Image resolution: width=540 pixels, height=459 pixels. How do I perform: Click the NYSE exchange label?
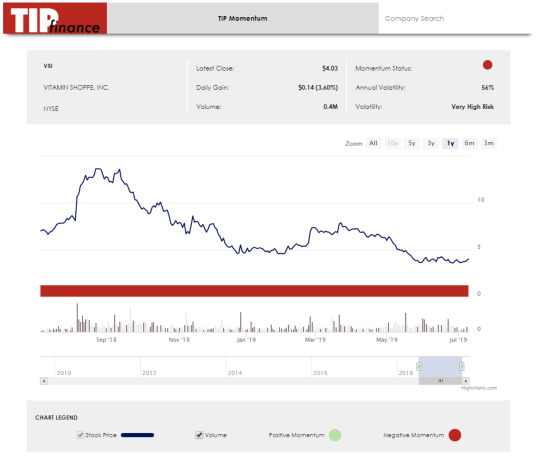pos(51,108)
